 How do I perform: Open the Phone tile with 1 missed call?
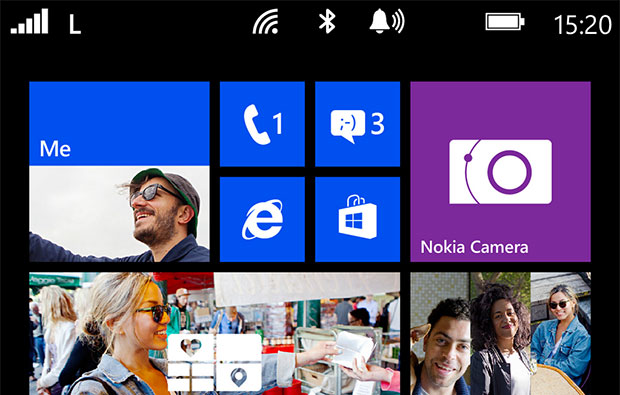coord(262,124)
